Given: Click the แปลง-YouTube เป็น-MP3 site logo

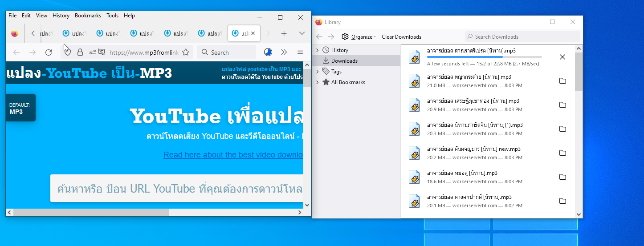Looking at the screenshot, I should pos(89,73).
